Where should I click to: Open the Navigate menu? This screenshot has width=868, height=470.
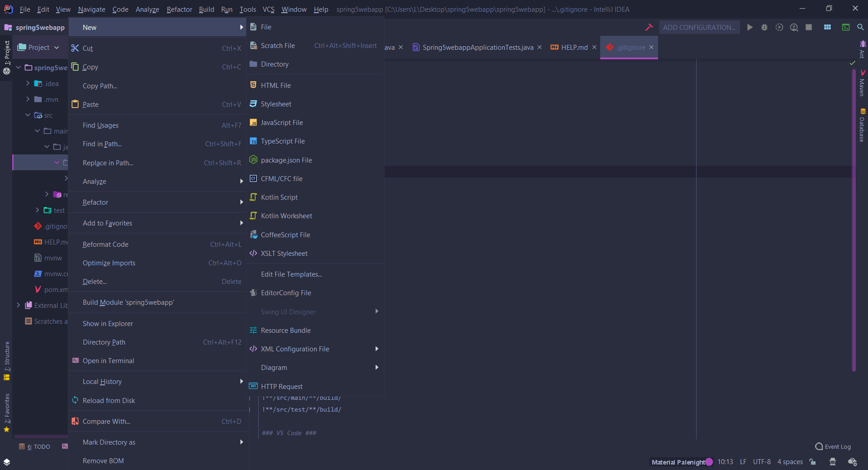pyautogui.click(x=91, y=10)
